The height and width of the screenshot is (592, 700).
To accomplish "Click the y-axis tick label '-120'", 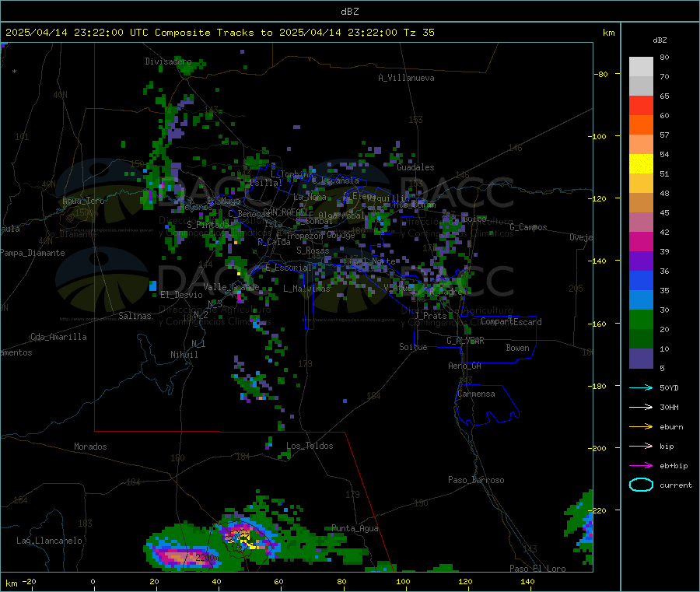I will (597, 198).
